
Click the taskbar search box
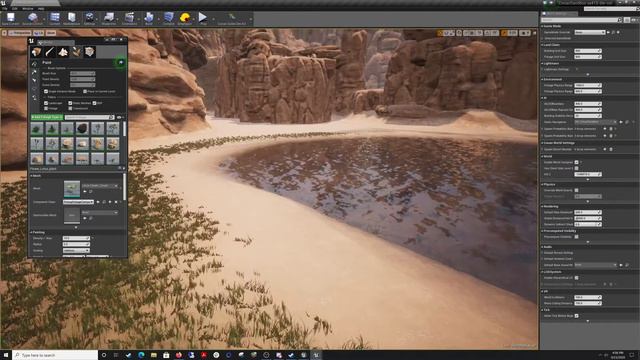tap(55, 355)
